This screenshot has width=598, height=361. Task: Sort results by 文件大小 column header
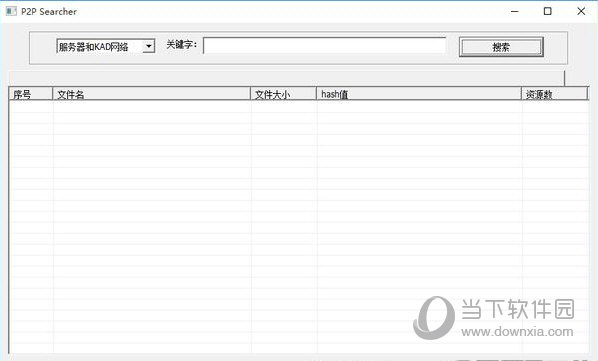pyautogui.click(x=283, y=94)
